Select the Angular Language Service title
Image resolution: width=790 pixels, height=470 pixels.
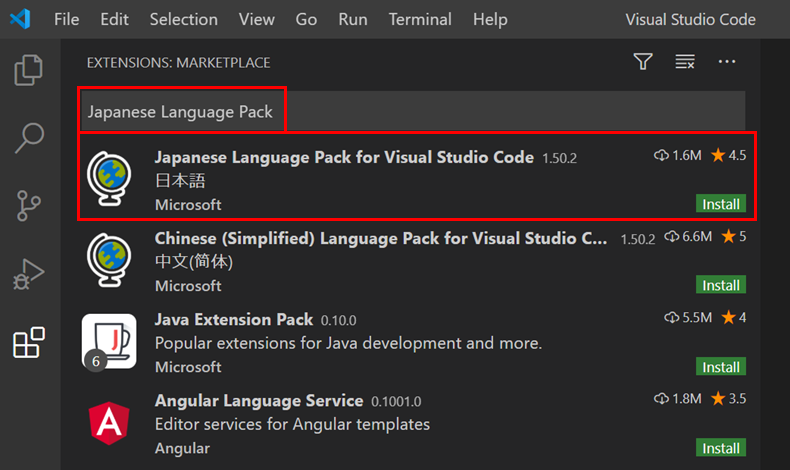click(259, 400)
